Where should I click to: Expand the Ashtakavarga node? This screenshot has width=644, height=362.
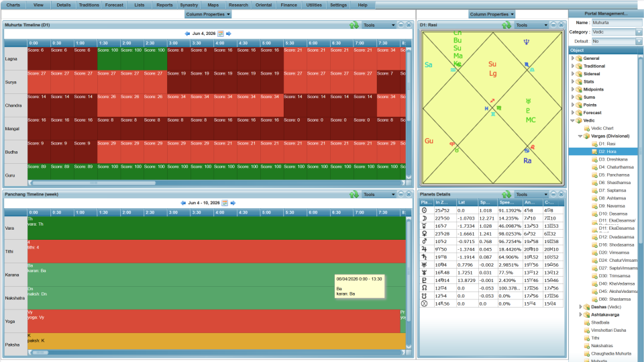[580, 315]
